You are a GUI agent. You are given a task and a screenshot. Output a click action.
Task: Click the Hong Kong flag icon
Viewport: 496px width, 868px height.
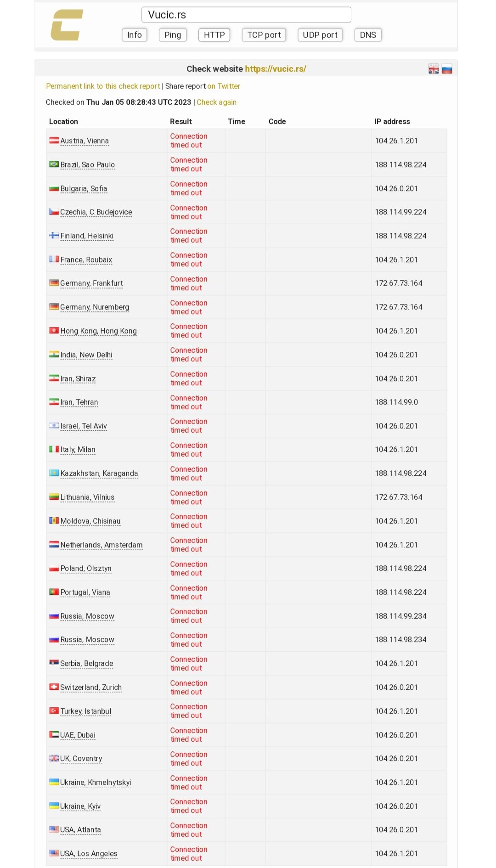(54, 330)
